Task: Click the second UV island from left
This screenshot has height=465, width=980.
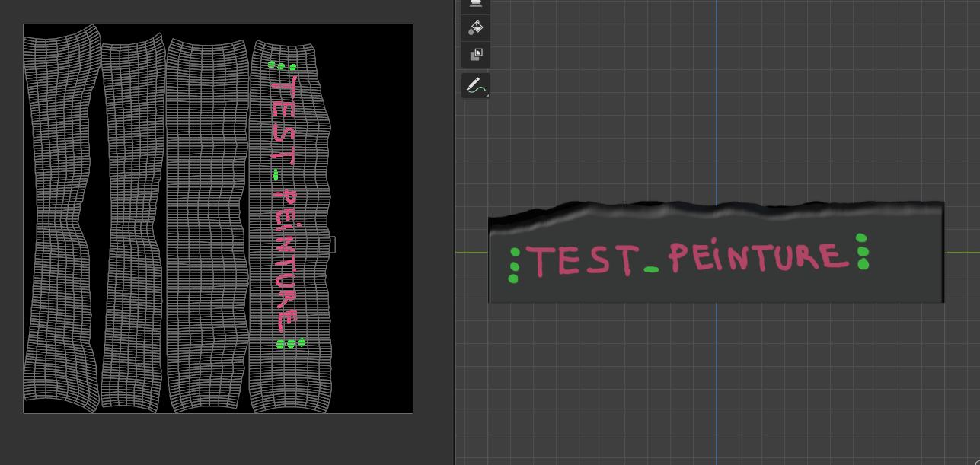Action: 132,221
